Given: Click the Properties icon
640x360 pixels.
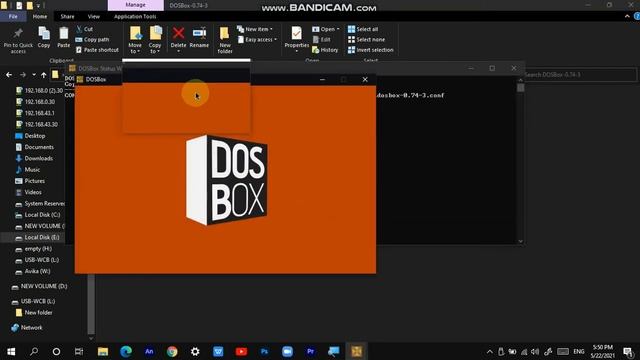Looking at the screenshot, I should click(x=297, y=34).
